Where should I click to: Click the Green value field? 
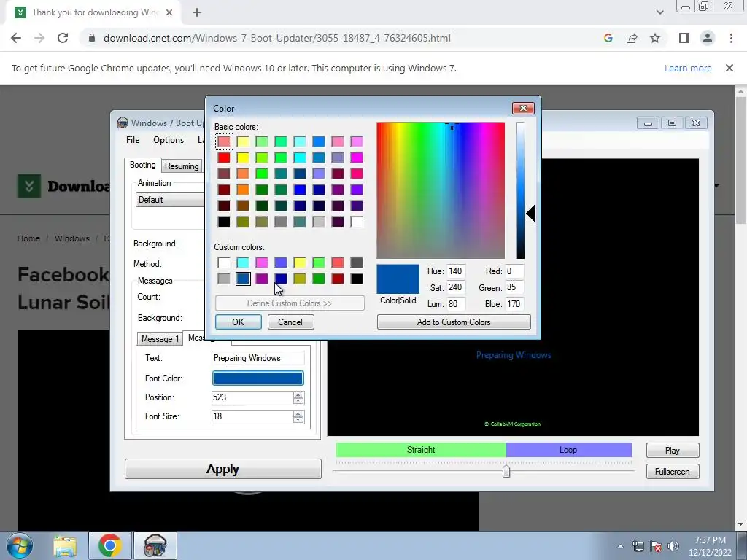514,287
